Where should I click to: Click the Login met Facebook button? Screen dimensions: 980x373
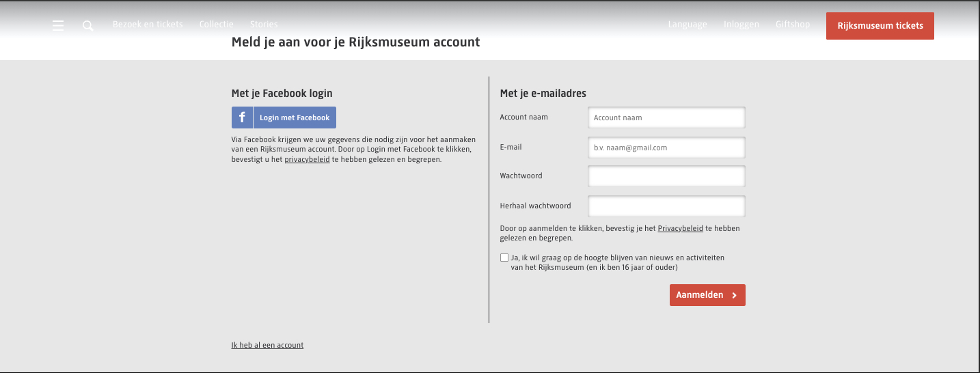coord(295,118)
